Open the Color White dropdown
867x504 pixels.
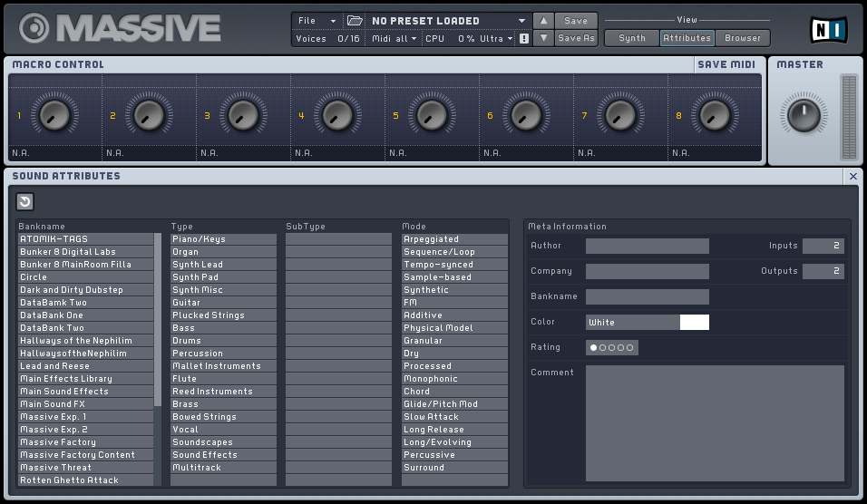tap(632, 322)
